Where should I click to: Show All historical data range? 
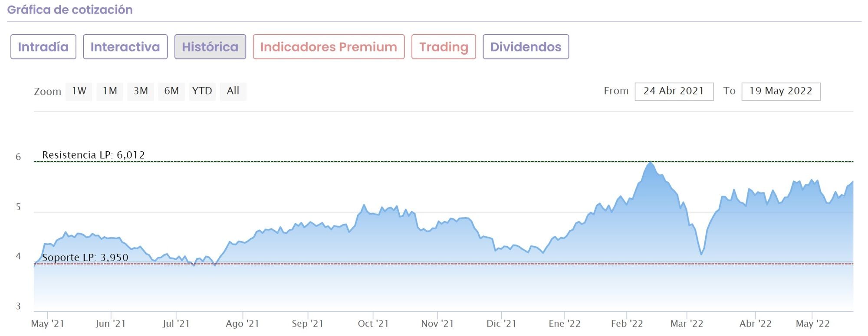point(233,91)
